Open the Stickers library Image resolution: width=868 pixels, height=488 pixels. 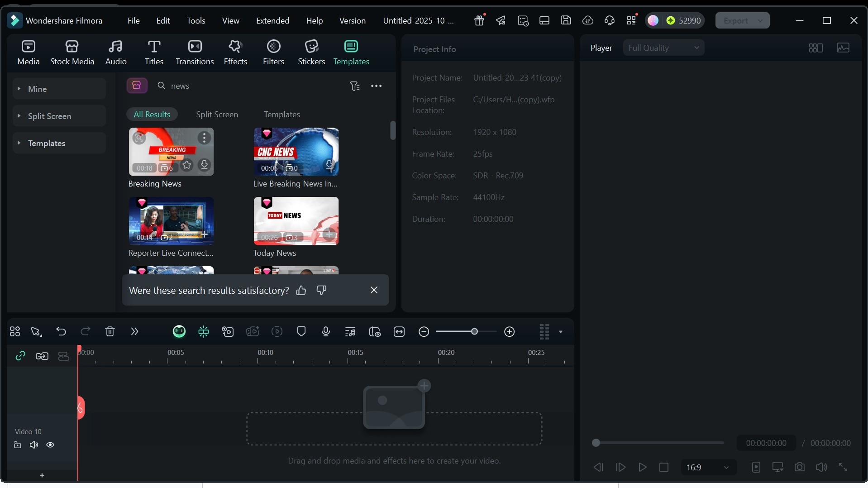click(x=311, y=53)
